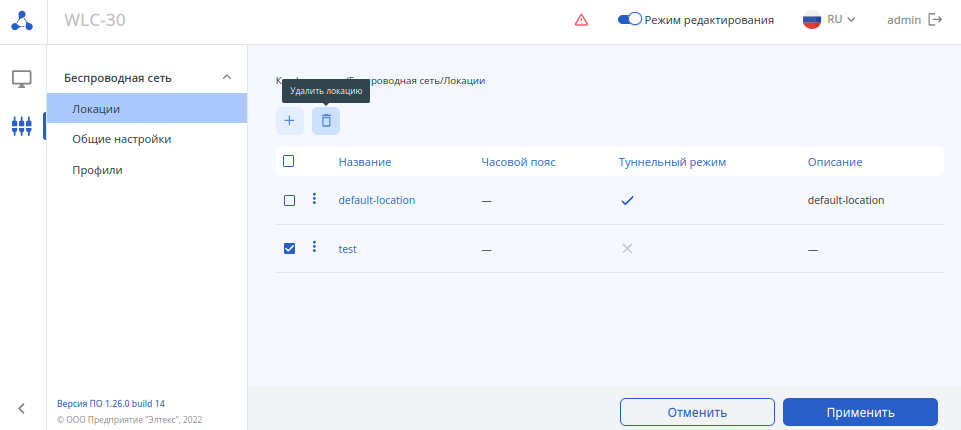Check the select-all header checkbox
This screenshot has height=430, width=961.
click(289, 161)
